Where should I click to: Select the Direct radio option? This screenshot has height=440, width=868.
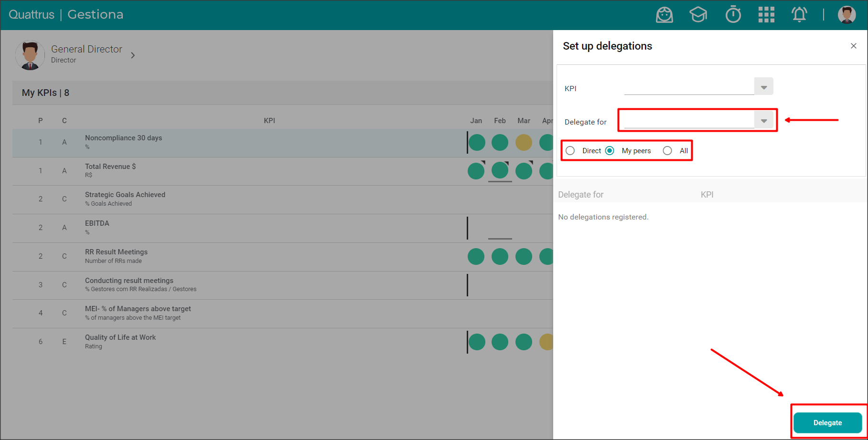coord(570,151)
